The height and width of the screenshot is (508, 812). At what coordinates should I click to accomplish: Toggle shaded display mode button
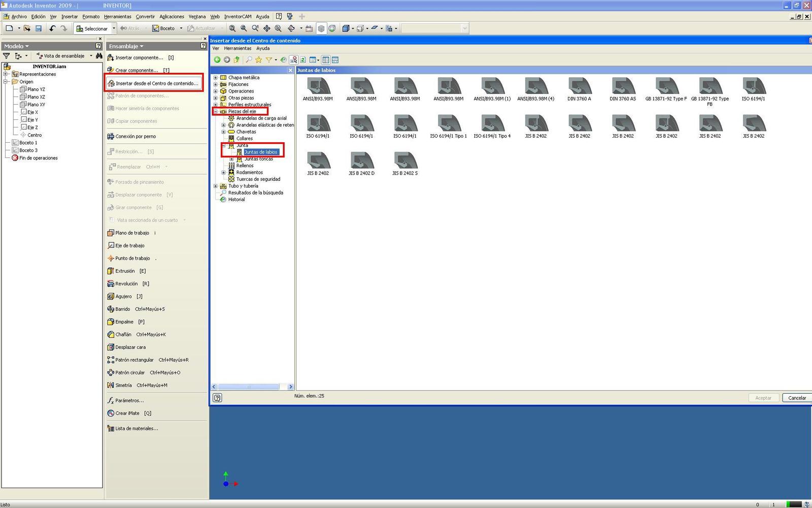(x=321, y=28)
